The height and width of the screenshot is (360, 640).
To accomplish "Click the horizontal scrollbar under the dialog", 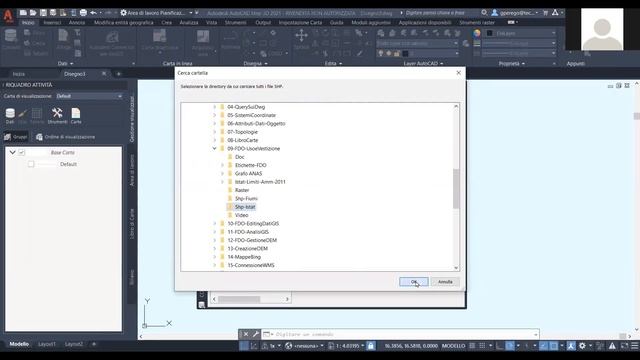I will tap(251, 299).
